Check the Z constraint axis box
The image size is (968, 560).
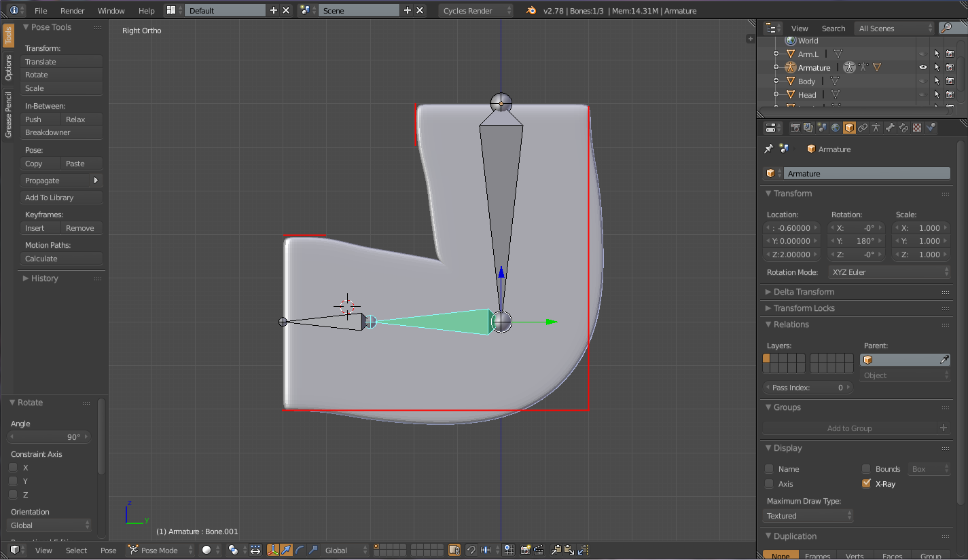tap(13, 495)
